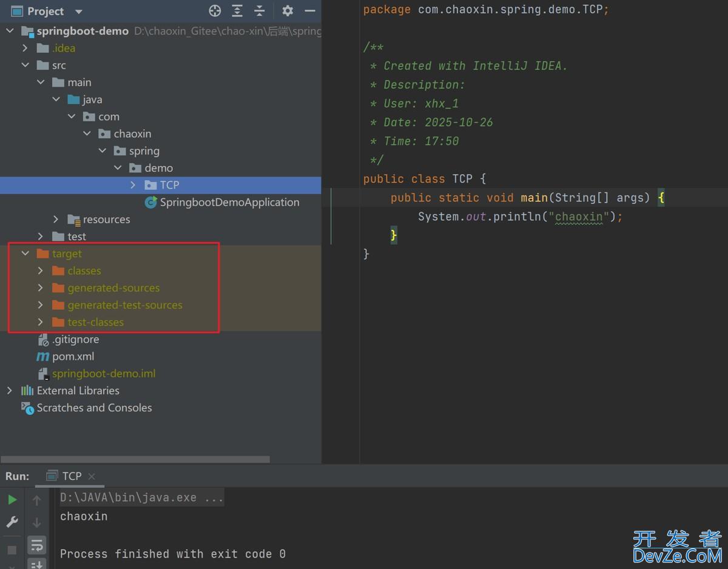This screenshot has width=728, height=569.
Task: Open run configuration with the wrench icon
Action: (12, 522)
